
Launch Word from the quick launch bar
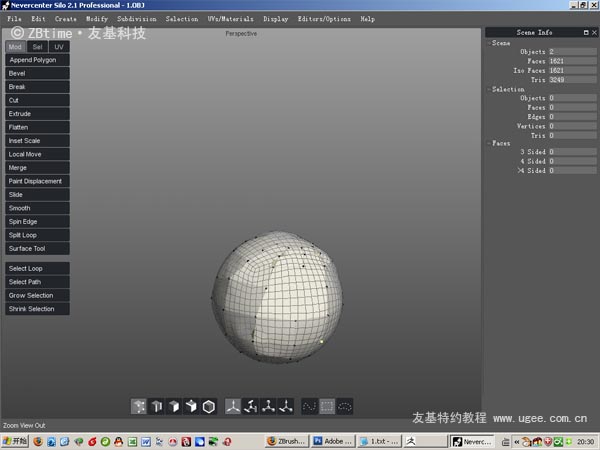click(x=146, y=442)
